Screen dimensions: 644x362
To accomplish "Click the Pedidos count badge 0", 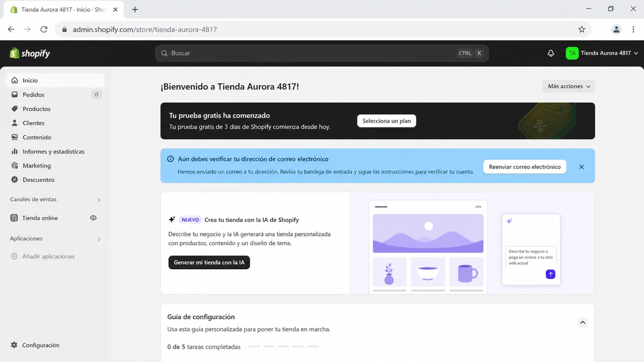I will pos(97,94).
